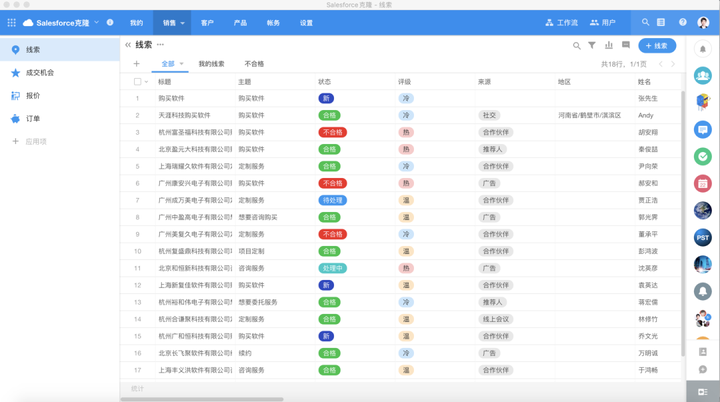Image resolution: width=720 pixels, height=402 pixels.
Task: Click the + 线索 add button
Action: 657,45
